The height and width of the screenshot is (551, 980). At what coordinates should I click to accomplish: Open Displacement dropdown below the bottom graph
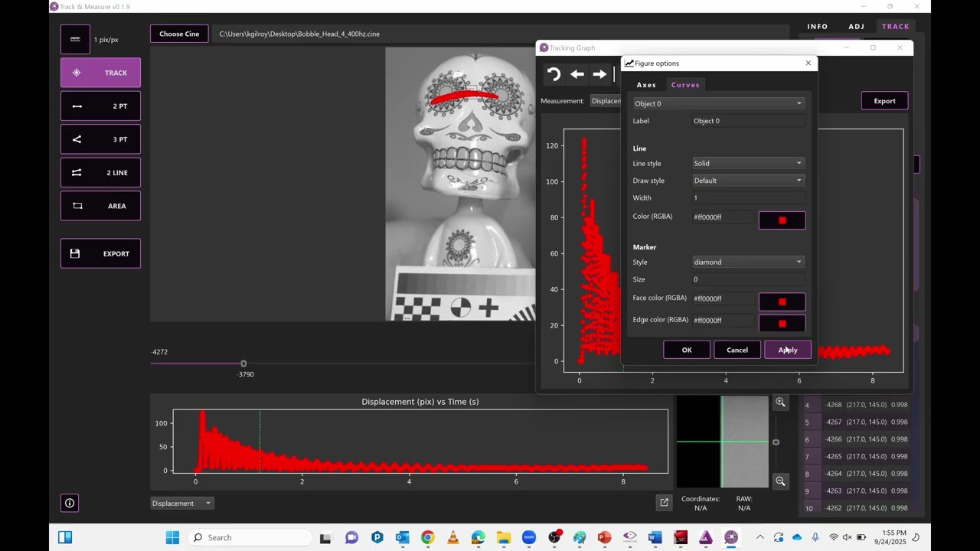point(182,503)
